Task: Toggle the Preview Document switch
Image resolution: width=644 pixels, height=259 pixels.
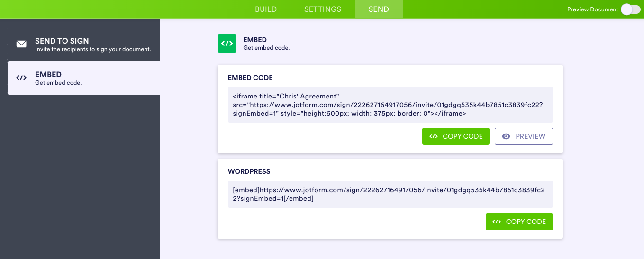Action: pyautogui.click(x=631, y=9)
